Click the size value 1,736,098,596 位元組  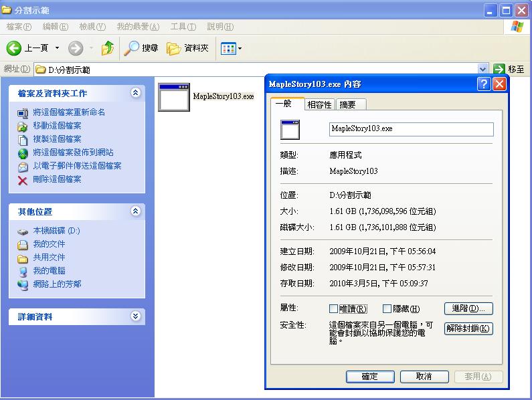(x=397, y=211)
